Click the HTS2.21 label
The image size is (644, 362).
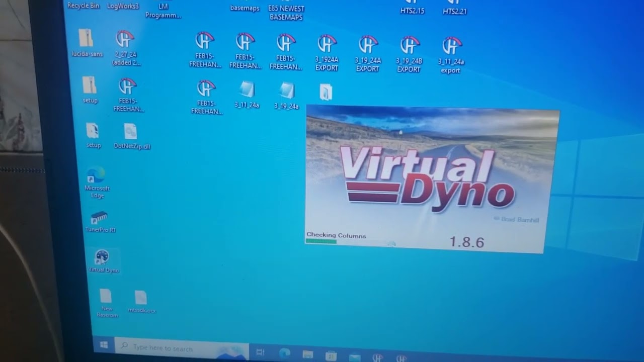point(455,11)
